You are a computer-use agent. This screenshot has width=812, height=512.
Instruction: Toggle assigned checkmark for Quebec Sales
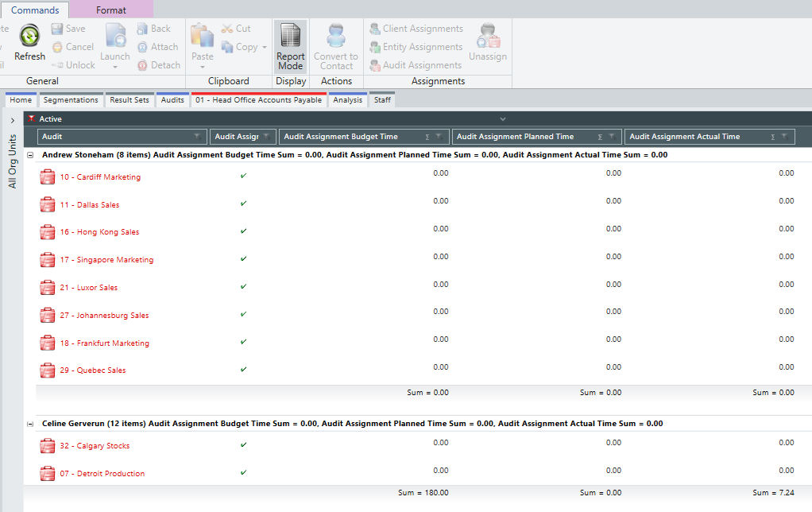(x=243, y=369)
